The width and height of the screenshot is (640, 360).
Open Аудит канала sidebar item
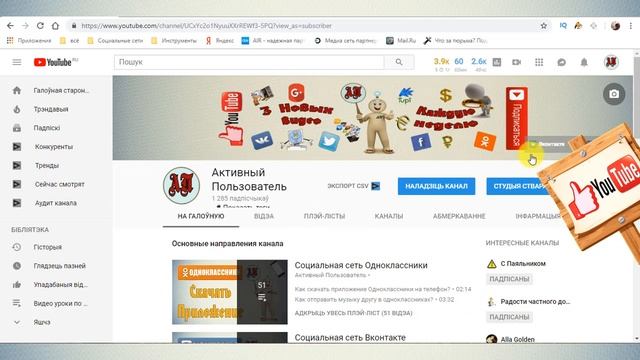click(56, 203)
